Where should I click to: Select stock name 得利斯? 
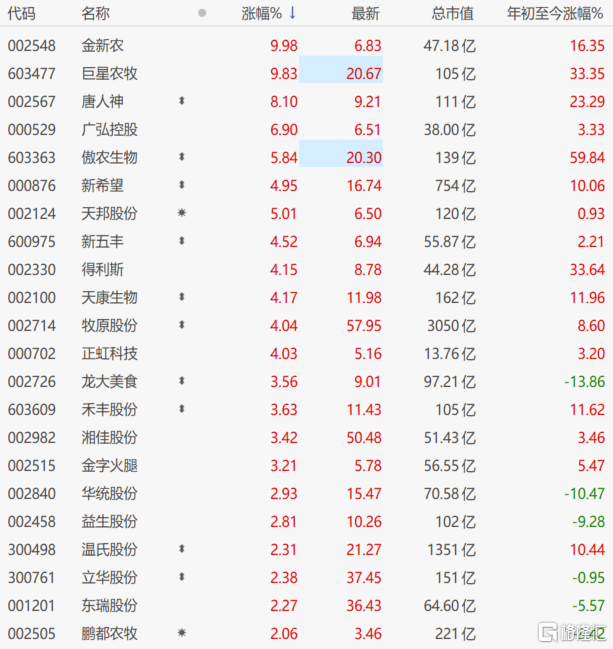pos(103,270)
